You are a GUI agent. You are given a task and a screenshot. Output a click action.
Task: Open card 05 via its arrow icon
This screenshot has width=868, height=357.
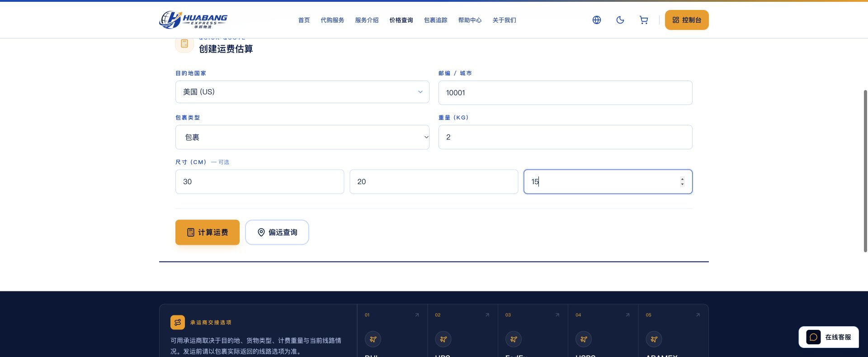(698, 315)
